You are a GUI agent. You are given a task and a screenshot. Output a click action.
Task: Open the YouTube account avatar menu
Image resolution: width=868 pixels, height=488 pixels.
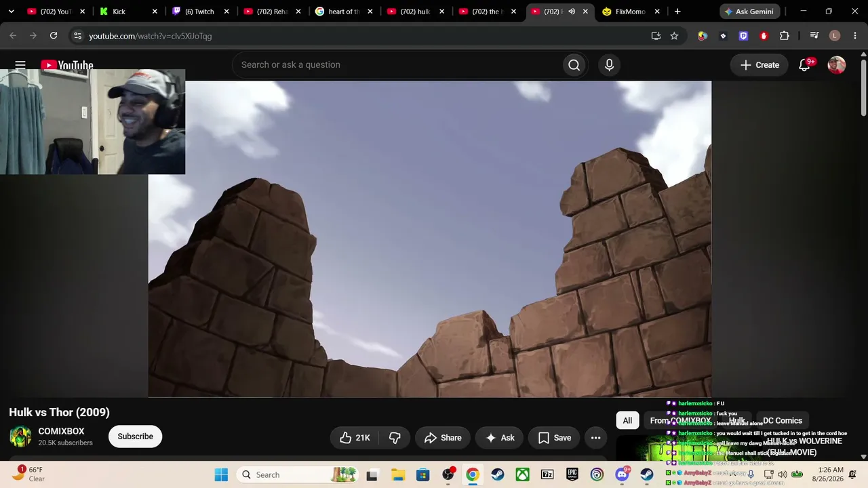837,65
